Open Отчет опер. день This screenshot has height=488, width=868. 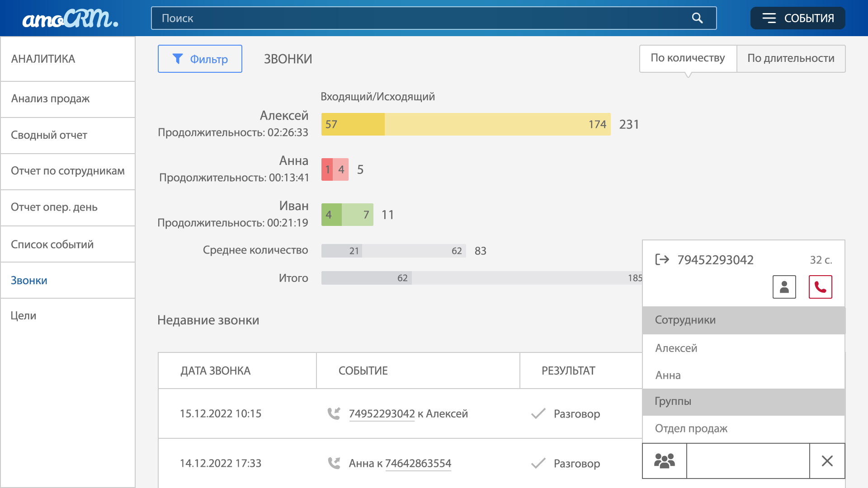(x=68, y=207)
